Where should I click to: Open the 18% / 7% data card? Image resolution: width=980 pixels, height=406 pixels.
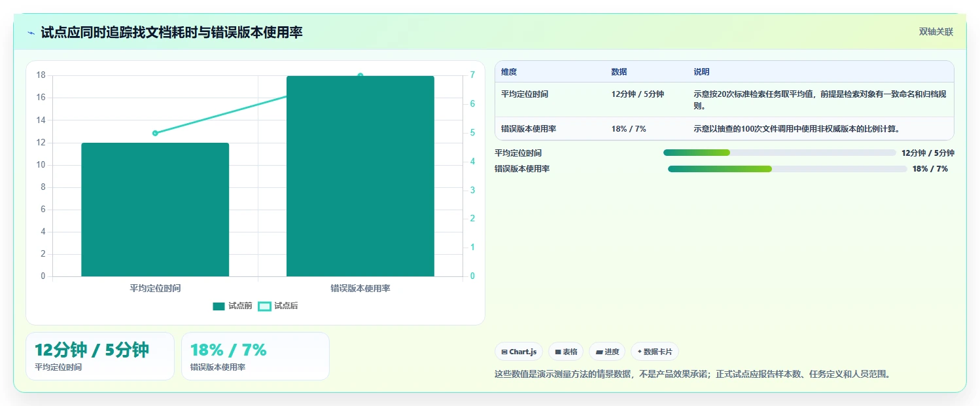[x=255, y=356]
